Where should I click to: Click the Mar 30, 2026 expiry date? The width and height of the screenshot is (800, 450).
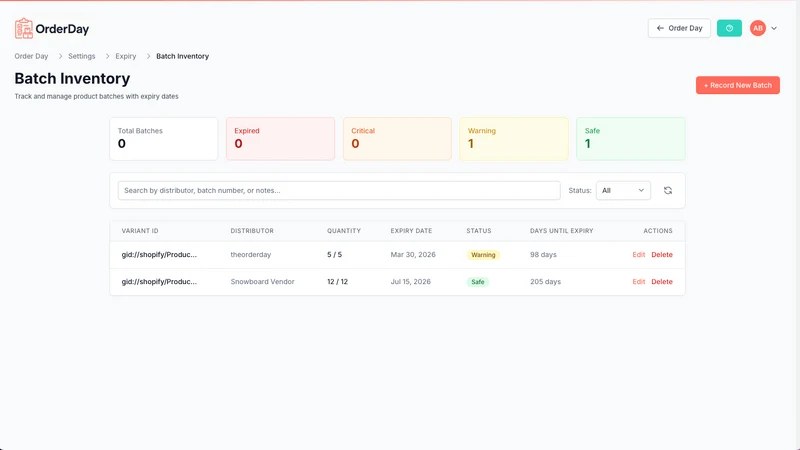click(x=413, y=255)
